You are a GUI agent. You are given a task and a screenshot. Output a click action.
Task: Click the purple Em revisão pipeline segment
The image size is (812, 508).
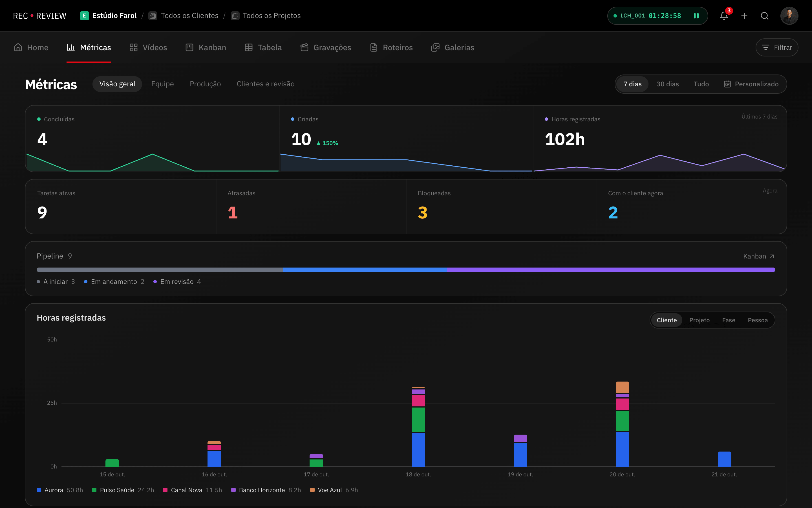pos(611,270)
